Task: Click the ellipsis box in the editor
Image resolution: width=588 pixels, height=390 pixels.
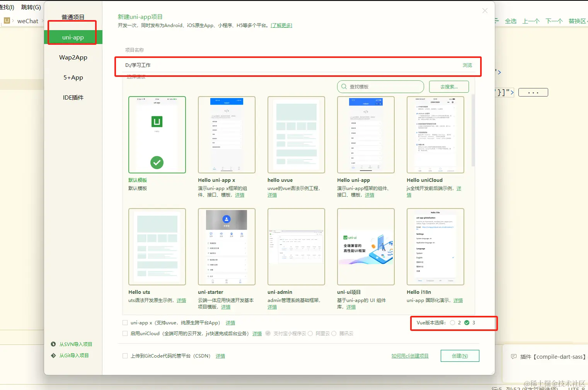Action: 533,92
